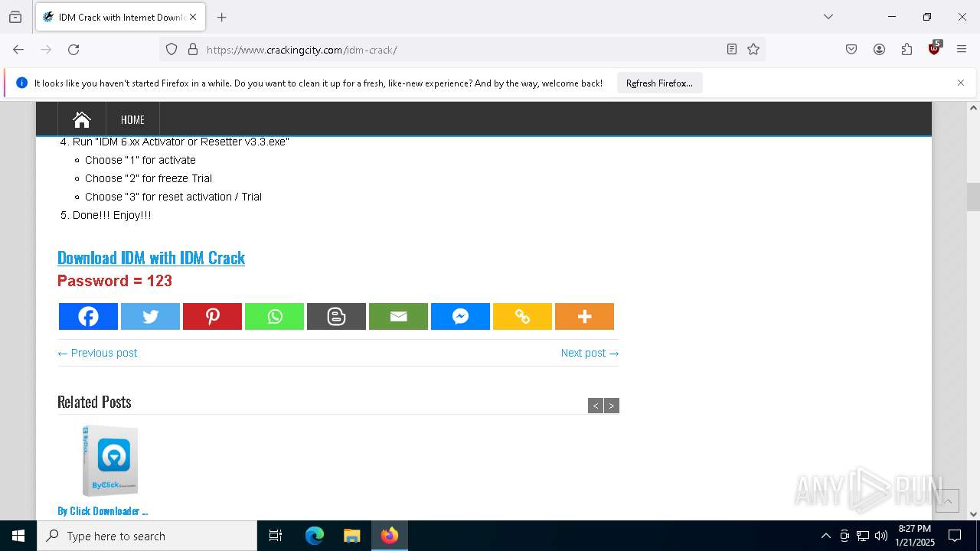Share the post via WhatsApp
Viewport: 980px width, 551px height.
[274, 317]
